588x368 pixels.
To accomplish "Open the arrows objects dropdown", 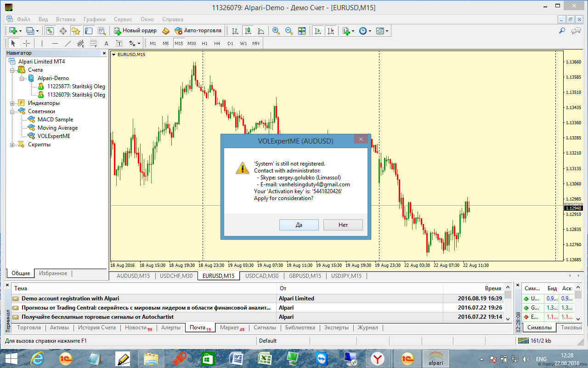I will 134,43.
